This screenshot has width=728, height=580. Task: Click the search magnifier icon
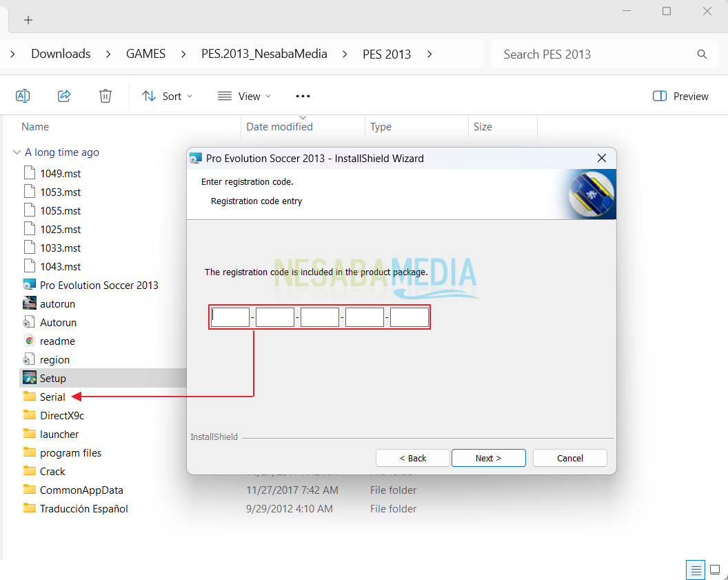pos(702,54)
